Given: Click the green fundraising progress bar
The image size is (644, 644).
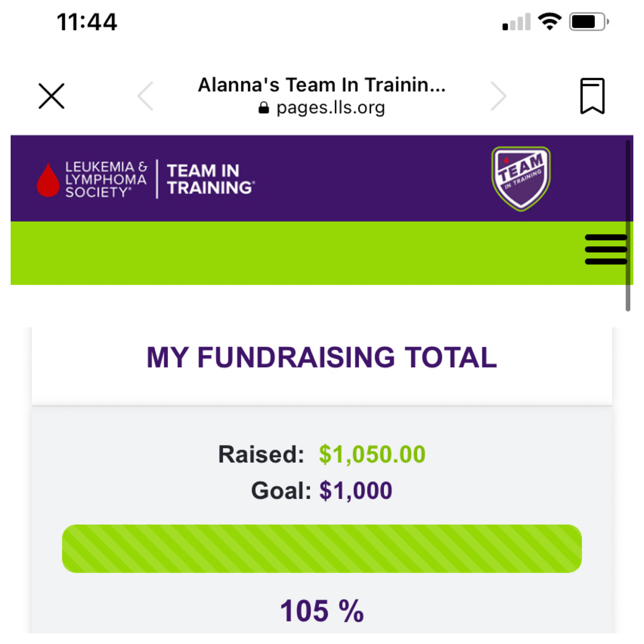Looking at the screenshot, I should coord(322,549).
